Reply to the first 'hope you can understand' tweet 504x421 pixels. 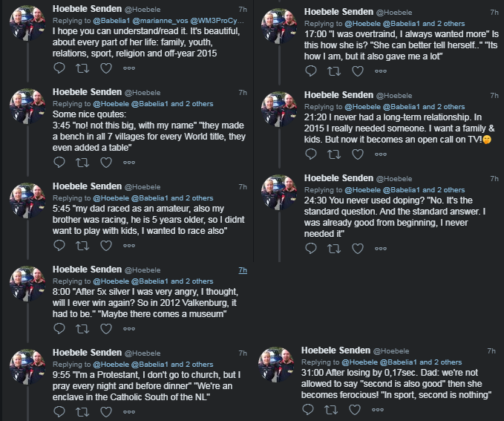pos(61,68)
